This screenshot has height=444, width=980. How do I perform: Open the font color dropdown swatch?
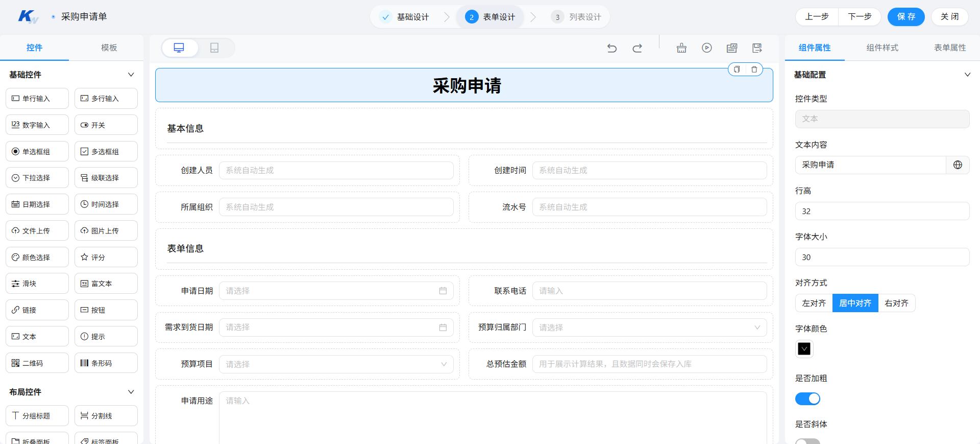[x=804, y=349]
